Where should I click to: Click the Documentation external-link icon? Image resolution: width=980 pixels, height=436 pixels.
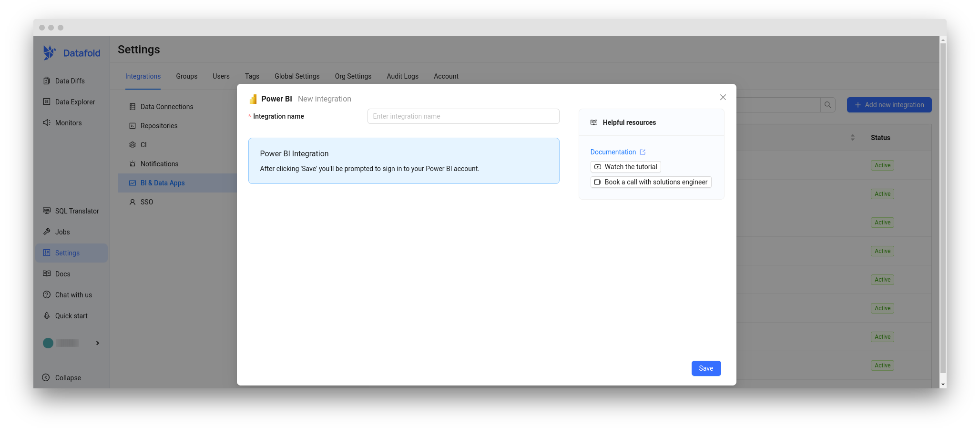(x=643, y=152)
